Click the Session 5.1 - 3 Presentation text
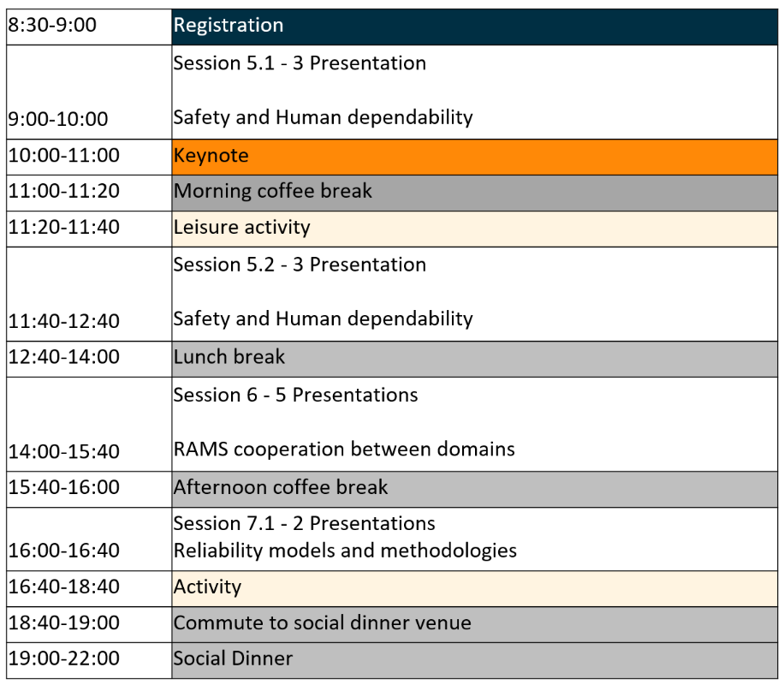The height and width of the screenshot is (685, 784). pyautogui.click(x=300, y=63)
